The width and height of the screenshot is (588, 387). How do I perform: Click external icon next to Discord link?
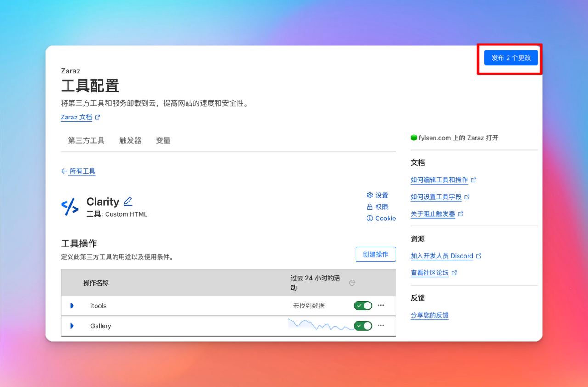tap(479, 256)
